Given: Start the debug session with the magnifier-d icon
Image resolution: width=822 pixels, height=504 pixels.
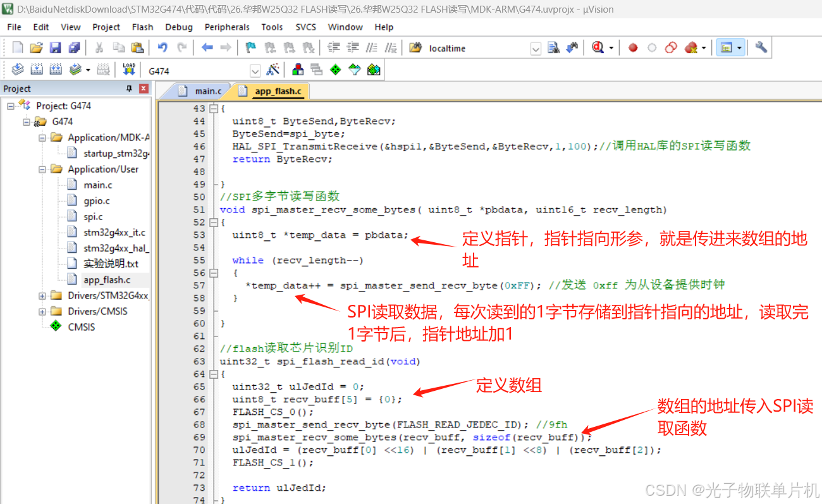Looking at the screenshot, I should click(598, 48).
